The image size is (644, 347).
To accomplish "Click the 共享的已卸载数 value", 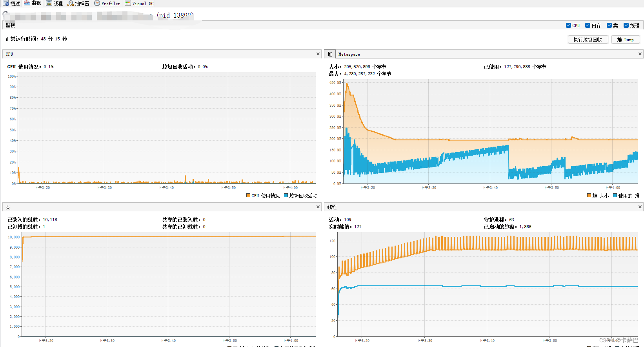I will point(204,227).
